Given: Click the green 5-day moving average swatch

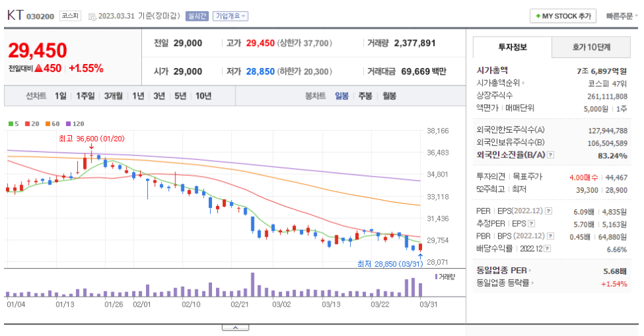Looking at the screenshot, I should pyautogui.click(x=11, y=123).
